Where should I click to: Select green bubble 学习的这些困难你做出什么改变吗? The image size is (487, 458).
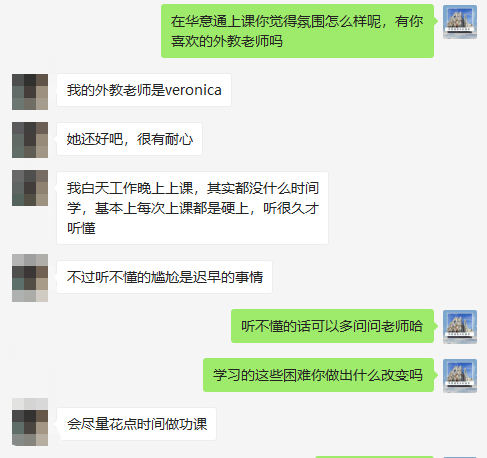point(318,375)
